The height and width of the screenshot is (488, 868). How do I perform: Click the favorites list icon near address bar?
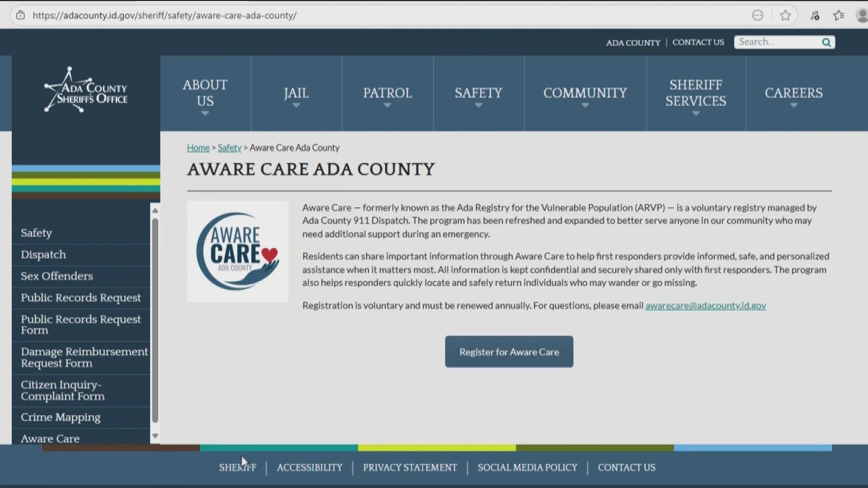[x=839, y=15]
